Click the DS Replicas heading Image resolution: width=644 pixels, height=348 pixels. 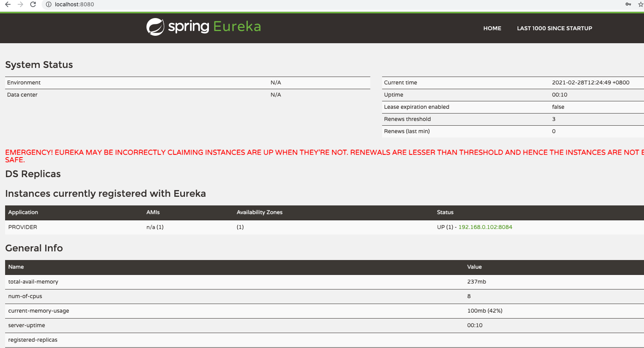point(33,174)
